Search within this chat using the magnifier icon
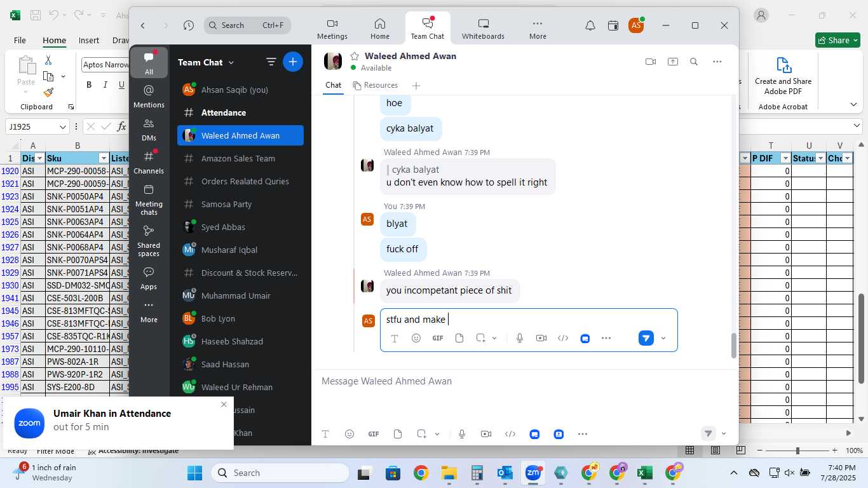This screenshot has height=488, width=868. [694, 62]
